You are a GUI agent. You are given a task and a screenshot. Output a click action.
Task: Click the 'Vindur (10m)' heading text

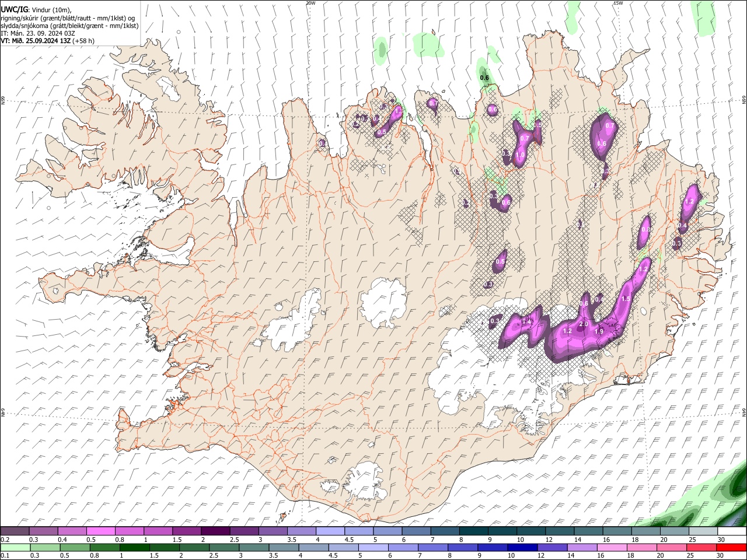click(51, 10)
